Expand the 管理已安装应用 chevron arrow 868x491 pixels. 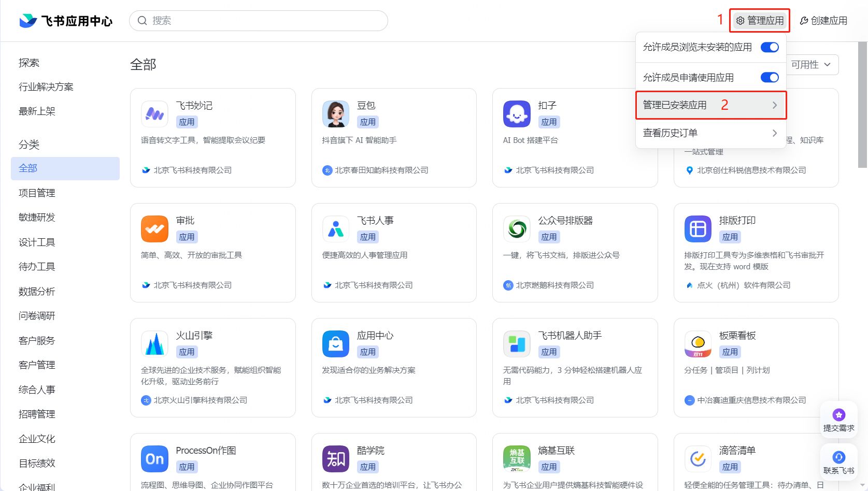[775, 105]
